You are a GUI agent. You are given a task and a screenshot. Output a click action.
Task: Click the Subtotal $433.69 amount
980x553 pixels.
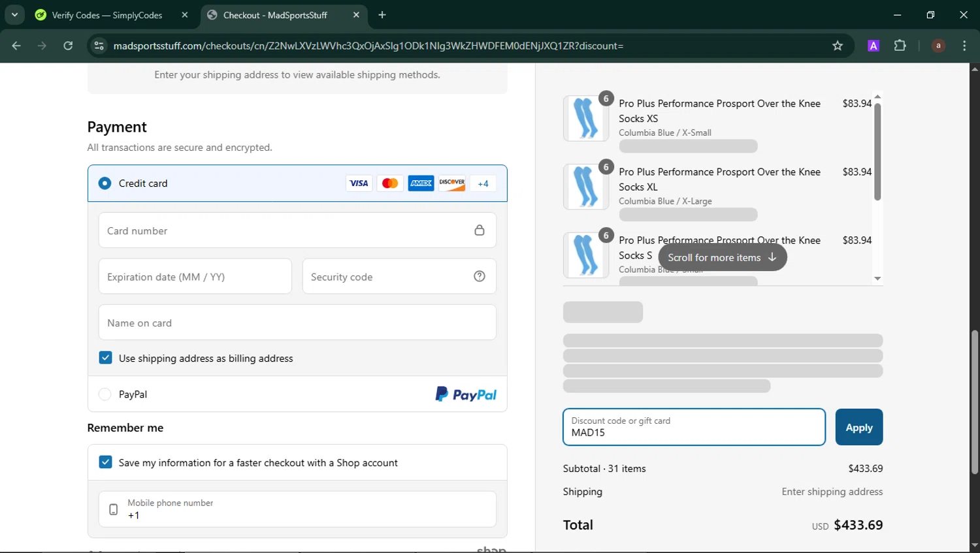tap(866, 469)
